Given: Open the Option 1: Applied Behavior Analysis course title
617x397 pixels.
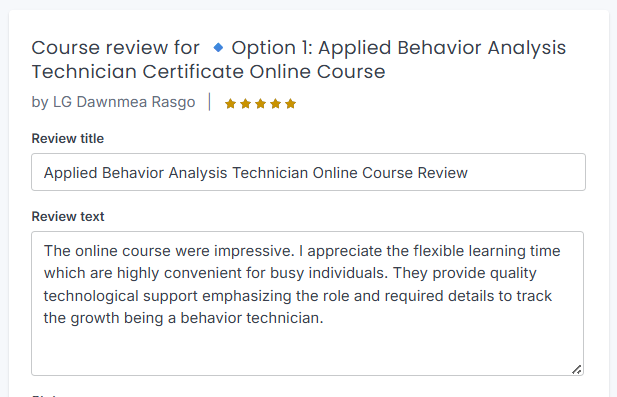Looking at the screenshot, I should coord(399,48).
